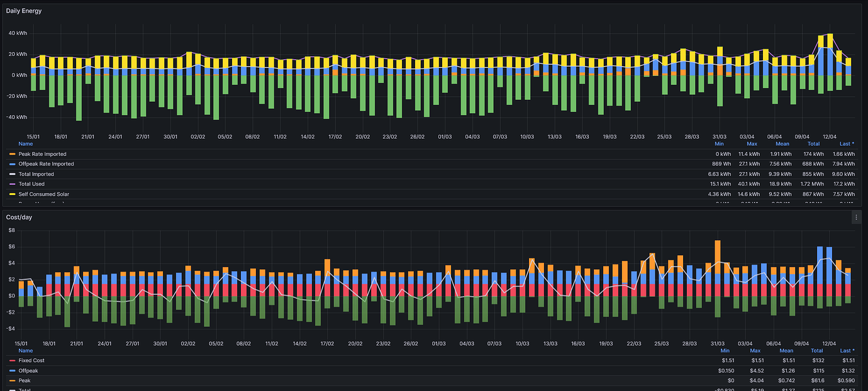This screenshot has width=868, height=391.
Task: Select the 7.94 kWh last value
Action: (843, 164)
